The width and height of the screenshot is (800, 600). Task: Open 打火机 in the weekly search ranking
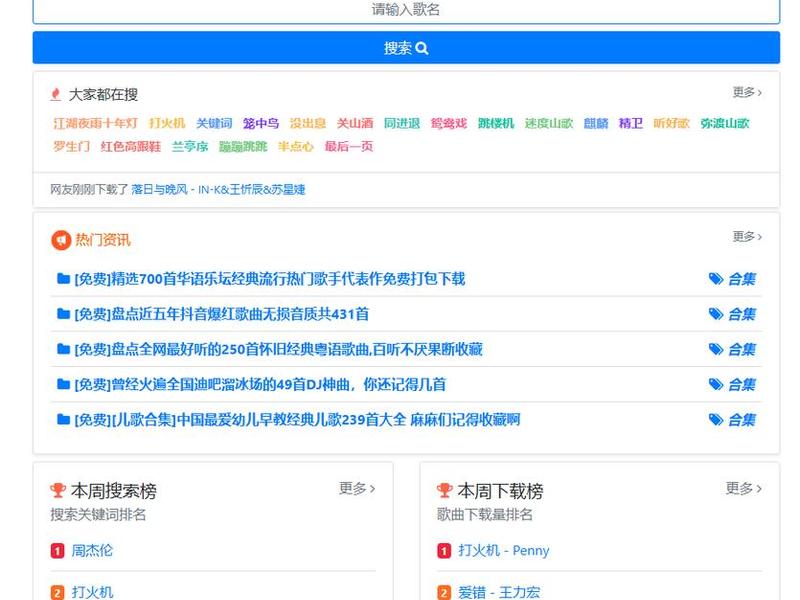tap(92, 592)
